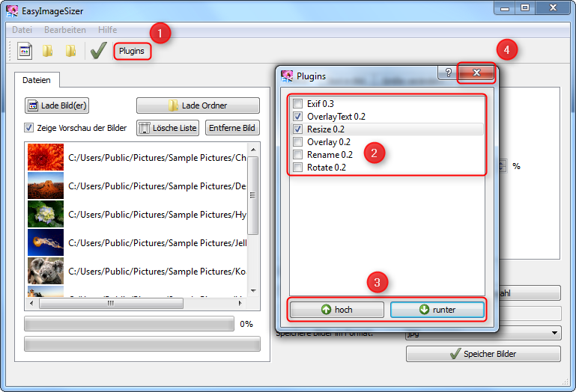
Task: Click the load image toolbar icon
Action: [25, 51]
